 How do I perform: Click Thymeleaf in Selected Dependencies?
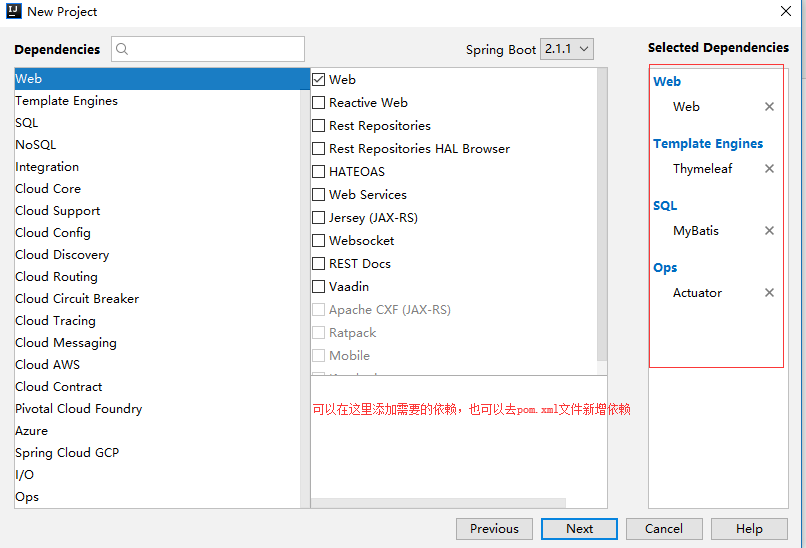tap(703, 169)
